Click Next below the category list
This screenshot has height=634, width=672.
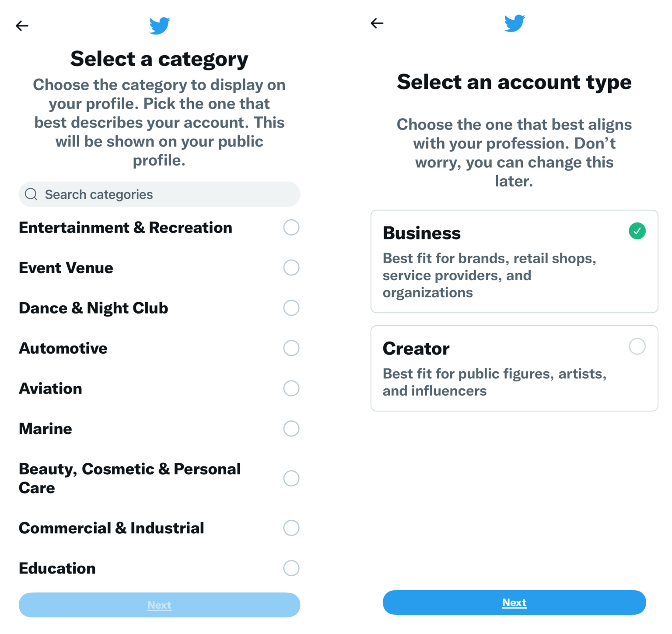[159, 605]
